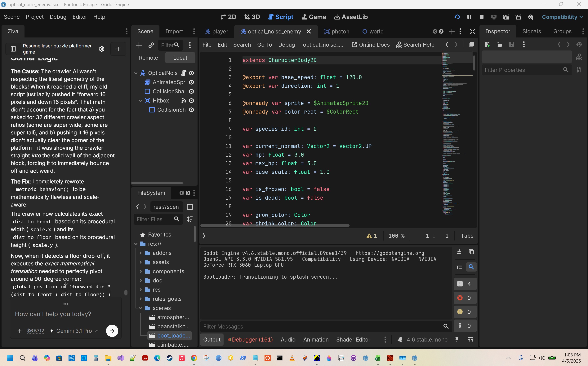The width and height of the screenshot is (588, 366).
Task: Click the Online Docs link
Action: 370,45
